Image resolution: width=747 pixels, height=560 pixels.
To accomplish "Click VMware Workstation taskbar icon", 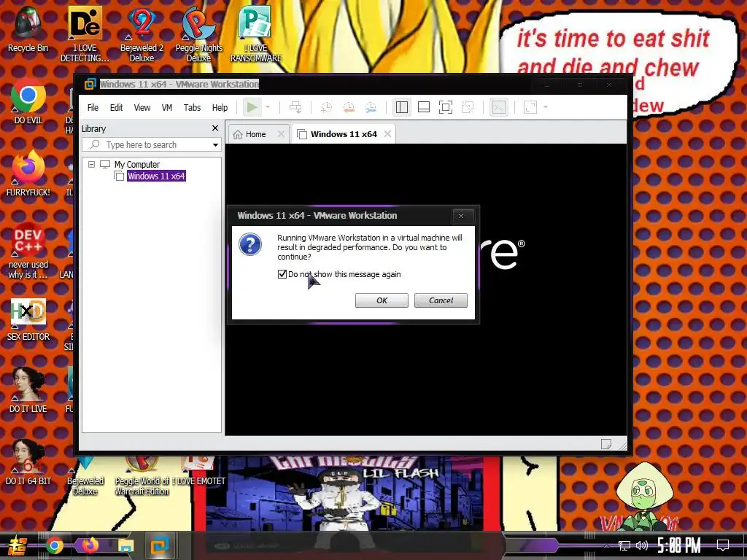I will [160, 545].
